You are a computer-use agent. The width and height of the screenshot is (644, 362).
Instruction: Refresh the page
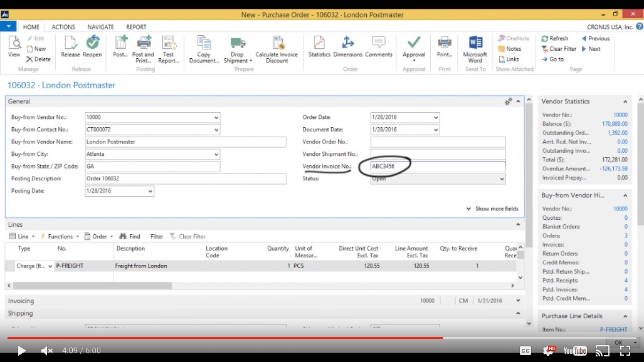pos(555,38)
